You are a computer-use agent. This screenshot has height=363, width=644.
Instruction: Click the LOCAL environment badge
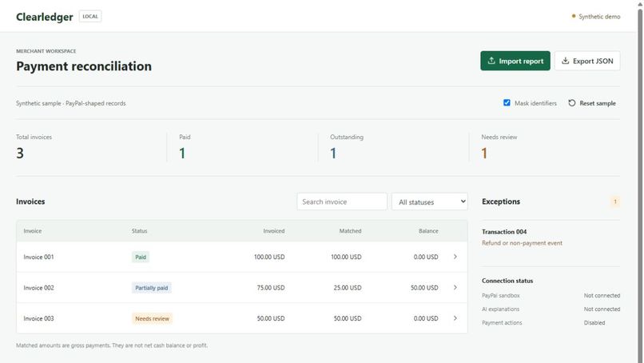[90, 17]
